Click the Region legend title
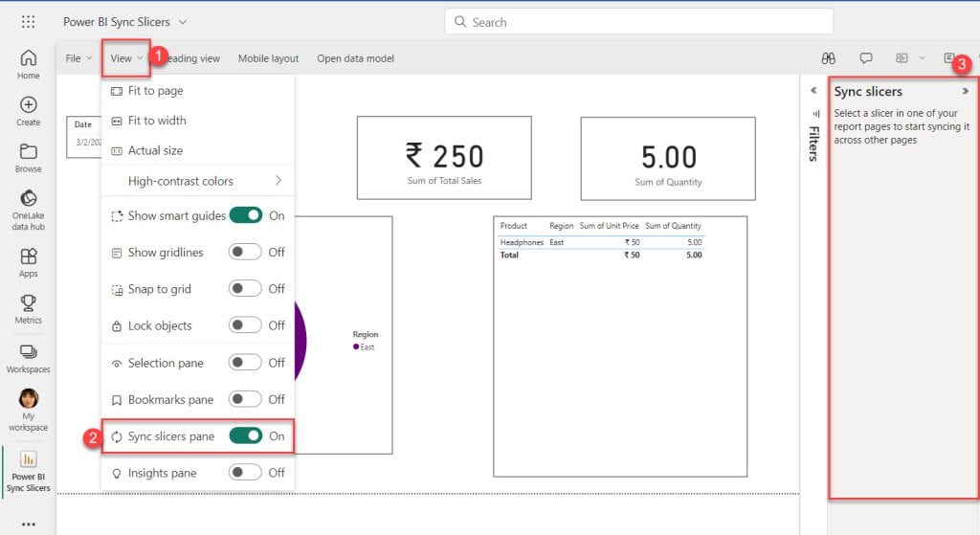The height and width of the screenshot is (535, 980). 366,334
